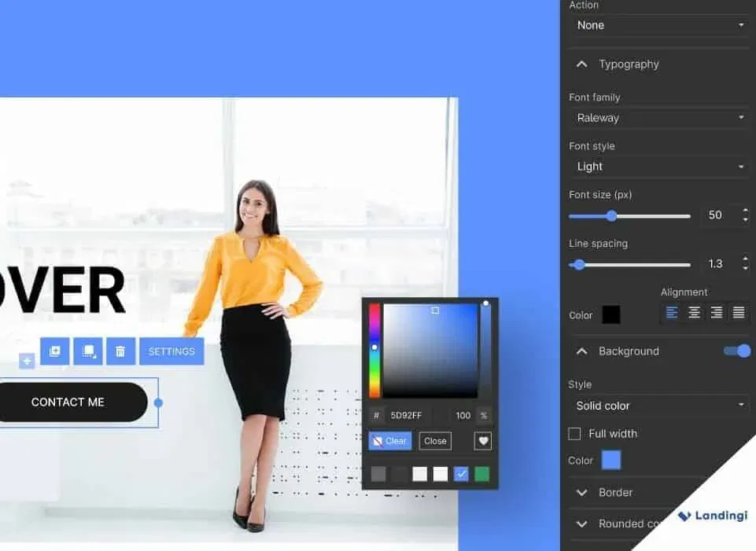Collapse the Background section chevron
Viewport: 756px width, 551px height.
tap(582, 351)
